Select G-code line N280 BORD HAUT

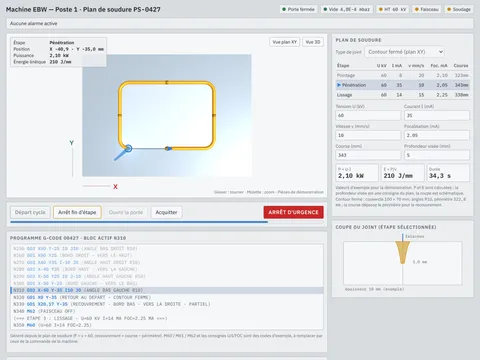coord(167,269)
